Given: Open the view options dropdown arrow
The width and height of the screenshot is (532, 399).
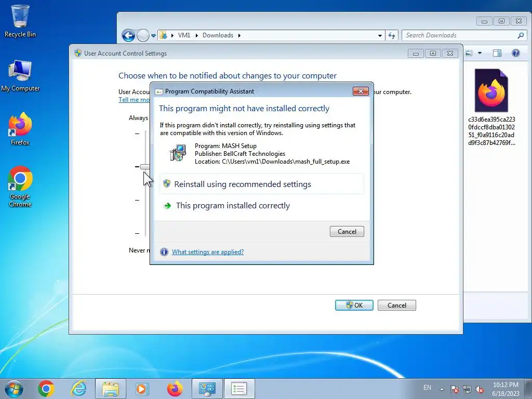Looking at the screenshot, I should tap(480, 53).
